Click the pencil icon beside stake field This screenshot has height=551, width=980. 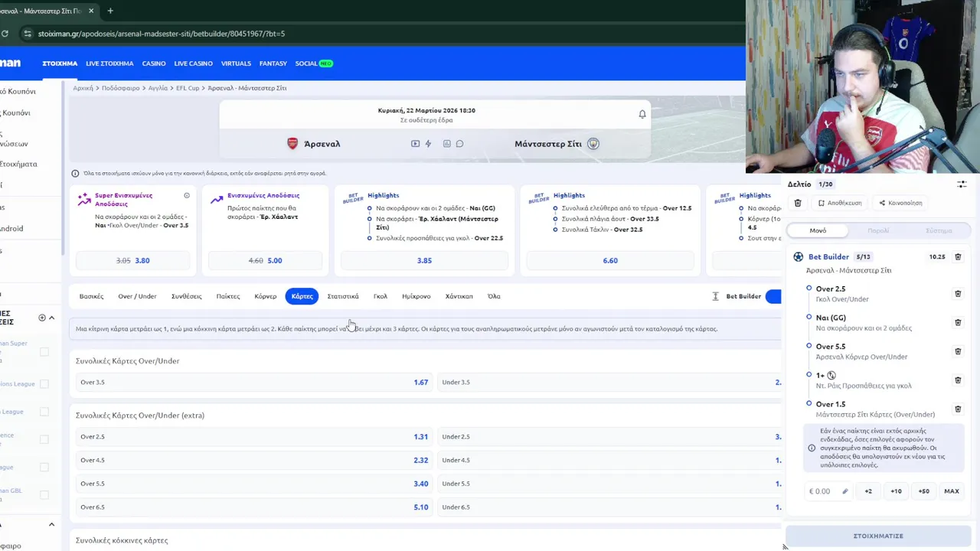845,491
